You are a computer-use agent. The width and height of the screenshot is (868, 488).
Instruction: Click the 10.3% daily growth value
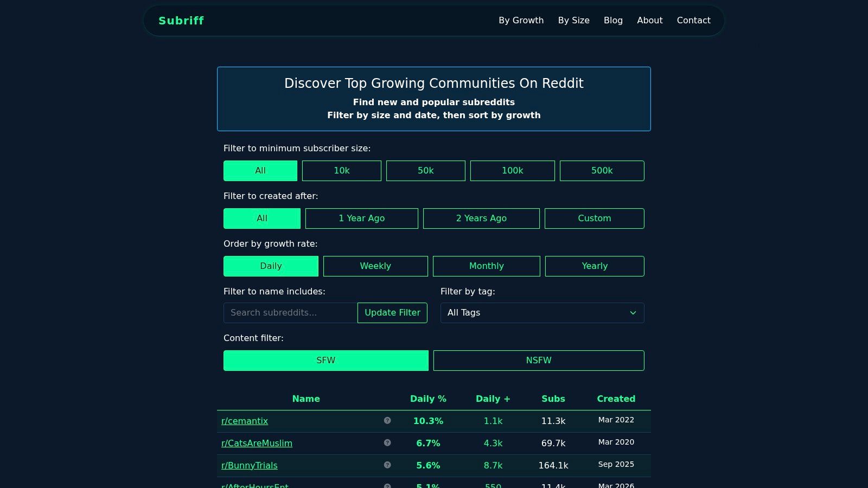pyautogui.click(x=428, y=421)
